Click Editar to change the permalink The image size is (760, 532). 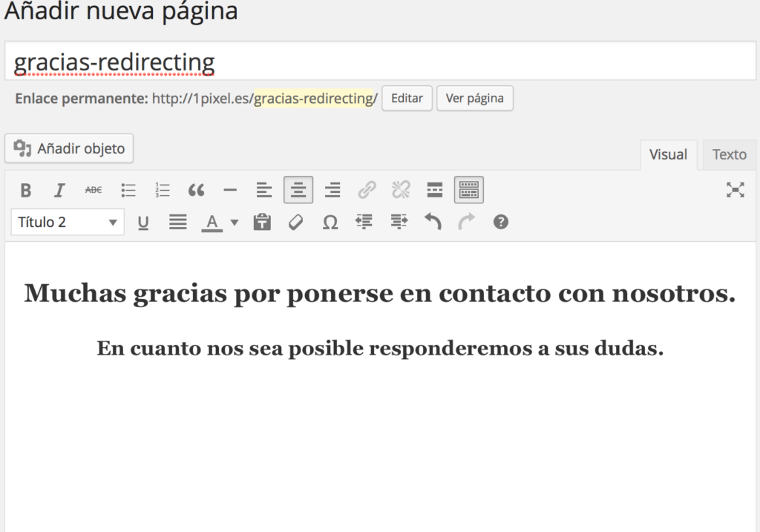(407, 99)
